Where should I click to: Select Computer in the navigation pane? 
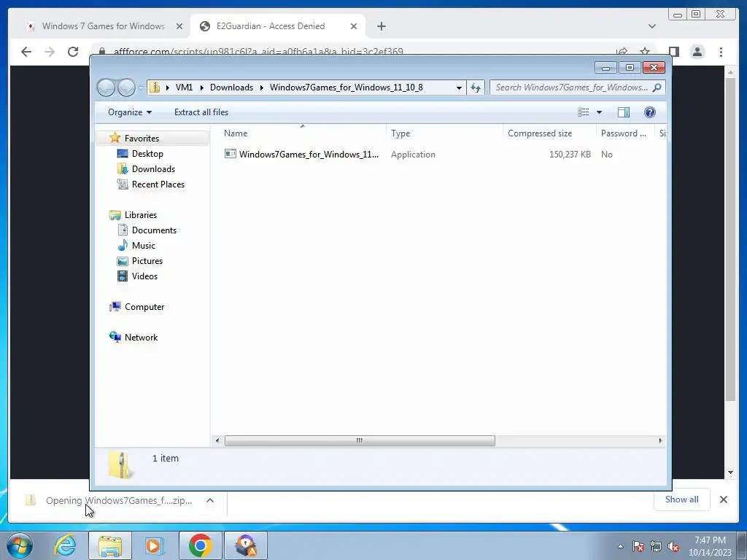pos(144,307)
